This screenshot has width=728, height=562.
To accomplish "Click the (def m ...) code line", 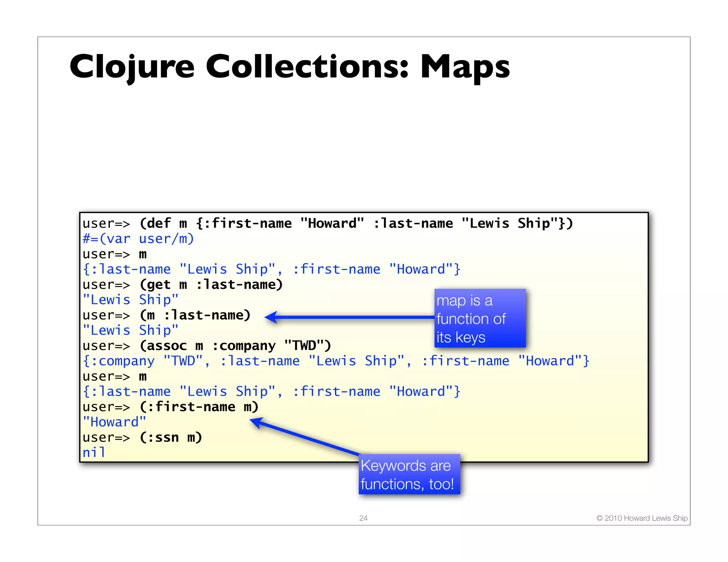I will pyautogui.click(x=355, y=223).
